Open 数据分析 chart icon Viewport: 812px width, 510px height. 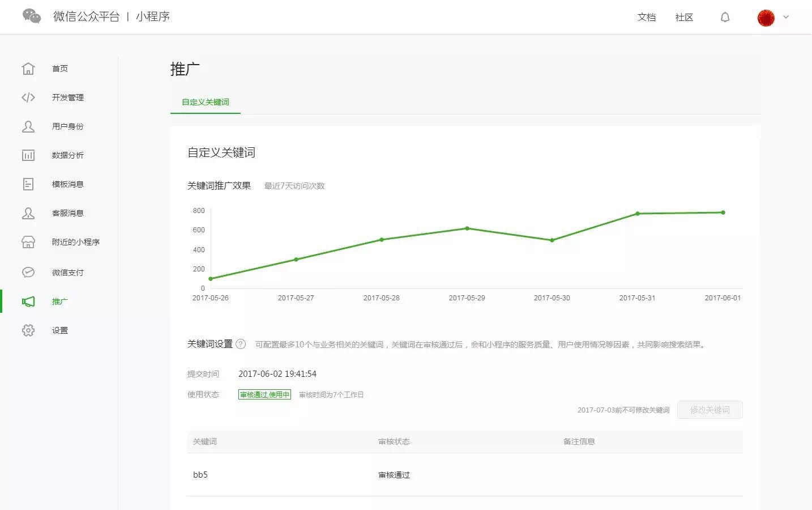(28, 155)
